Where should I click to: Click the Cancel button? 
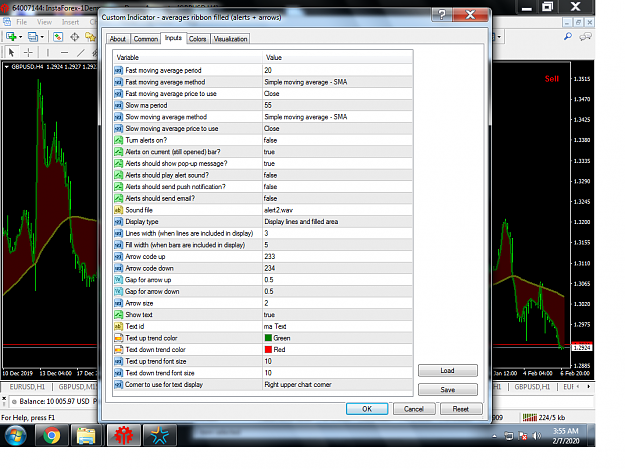click(x=414, y=409)
